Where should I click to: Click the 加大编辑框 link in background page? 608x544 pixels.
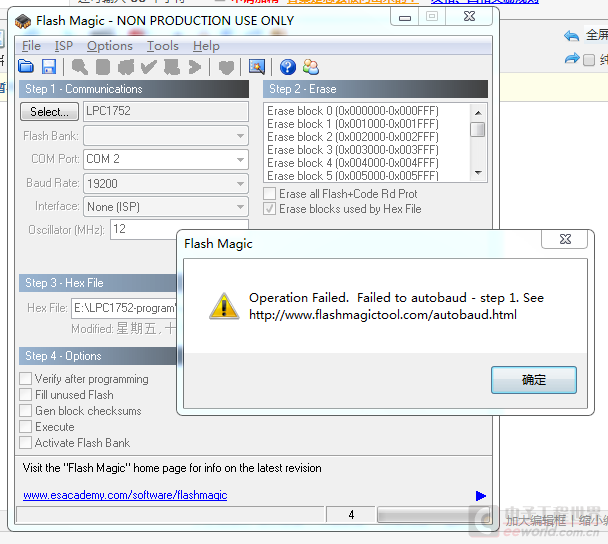tap(535, 521)
